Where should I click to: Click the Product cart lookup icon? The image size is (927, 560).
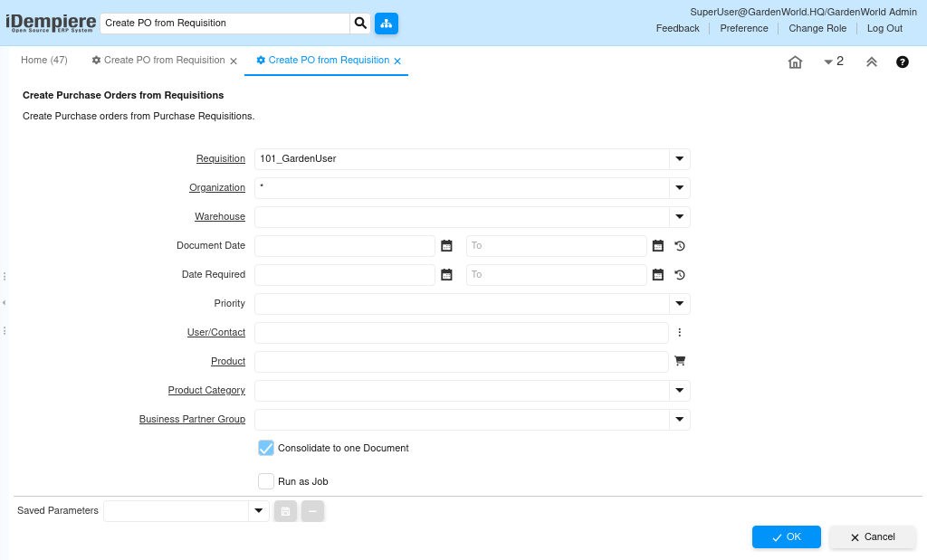point(680,361)
